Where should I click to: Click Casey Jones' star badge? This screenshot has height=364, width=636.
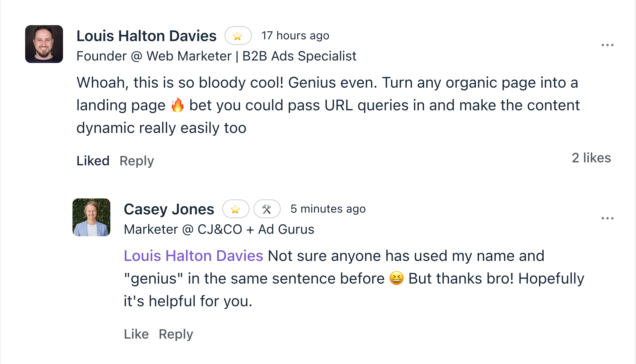[x=236, y=209]
